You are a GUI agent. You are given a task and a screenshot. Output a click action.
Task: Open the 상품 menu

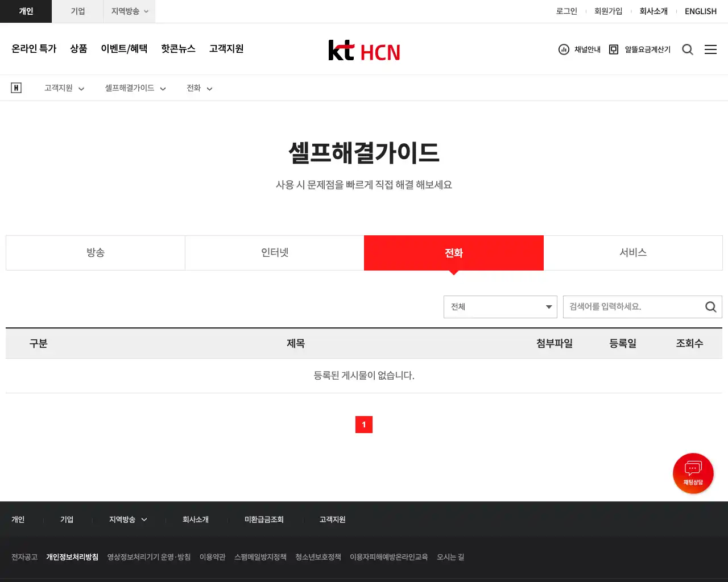[78, 49]
